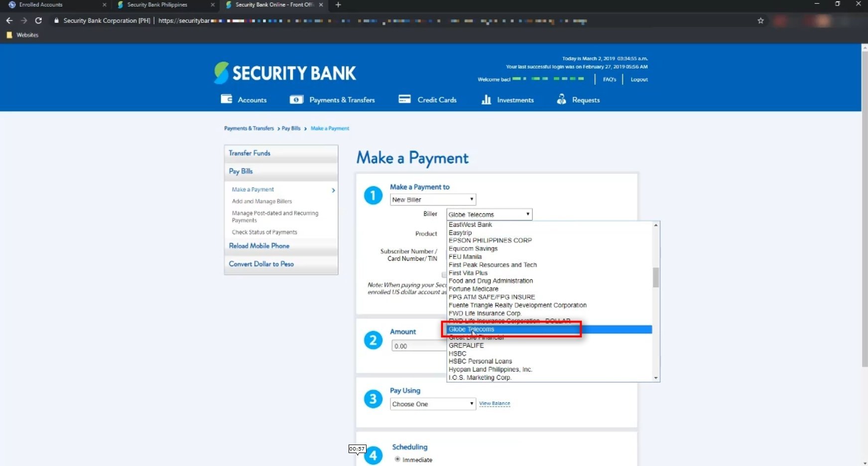Image resolution: width=868 pixels, height=466 pixels.
Task: Open the Investments menu
Action: (515, 100)
